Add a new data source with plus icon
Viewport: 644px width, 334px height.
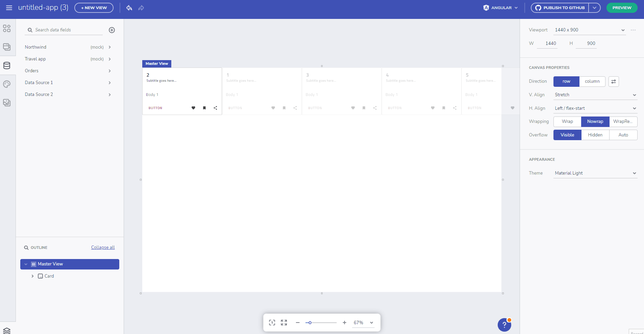pos(112,30)
